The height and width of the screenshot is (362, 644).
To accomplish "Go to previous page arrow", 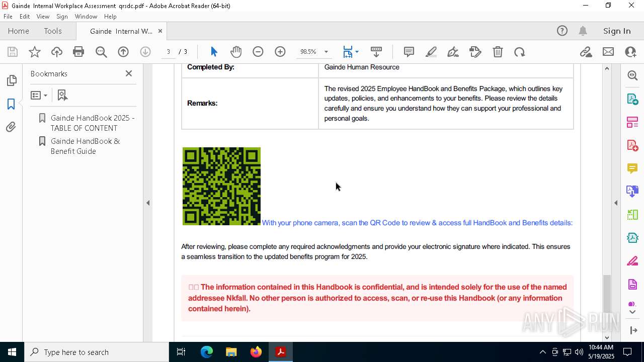I will [x=123, y=52].
